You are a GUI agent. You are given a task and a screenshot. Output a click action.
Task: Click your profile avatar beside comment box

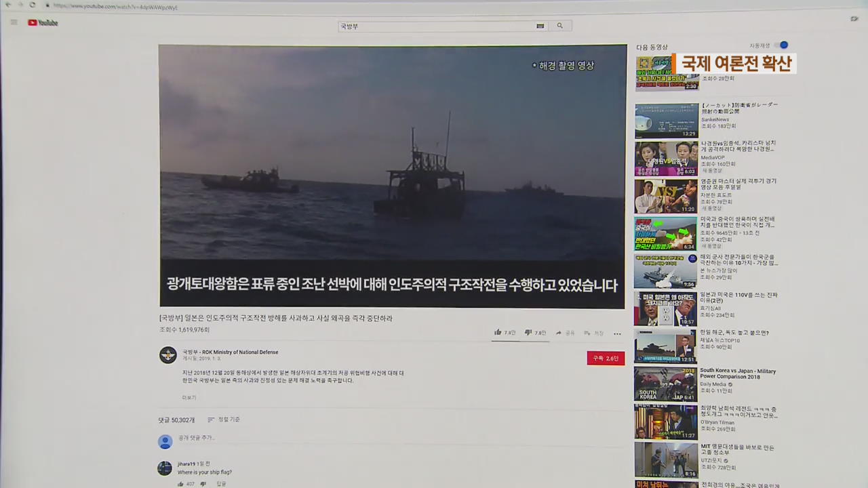(165, 442)
